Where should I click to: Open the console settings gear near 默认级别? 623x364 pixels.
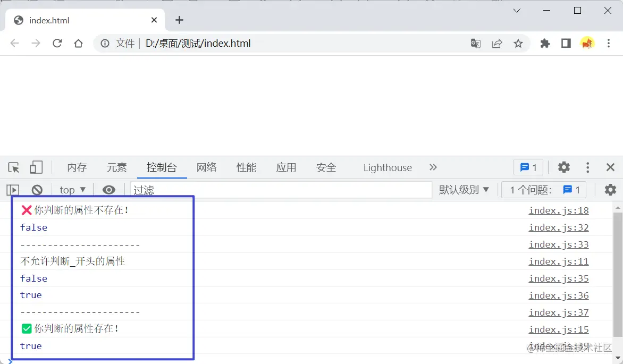tap(610, 190)
